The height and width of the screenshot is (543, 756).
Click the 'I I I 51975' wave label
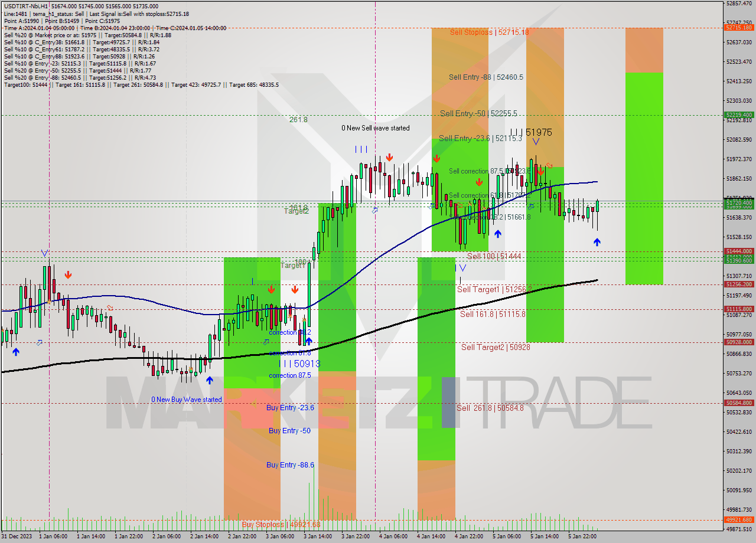(x=532, y=132)
